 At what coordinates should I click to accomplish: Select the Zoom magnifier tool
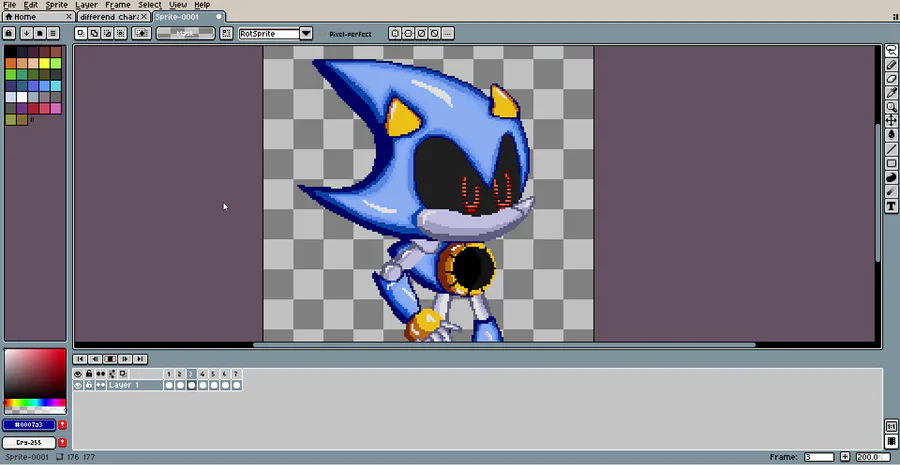point(891,107)
